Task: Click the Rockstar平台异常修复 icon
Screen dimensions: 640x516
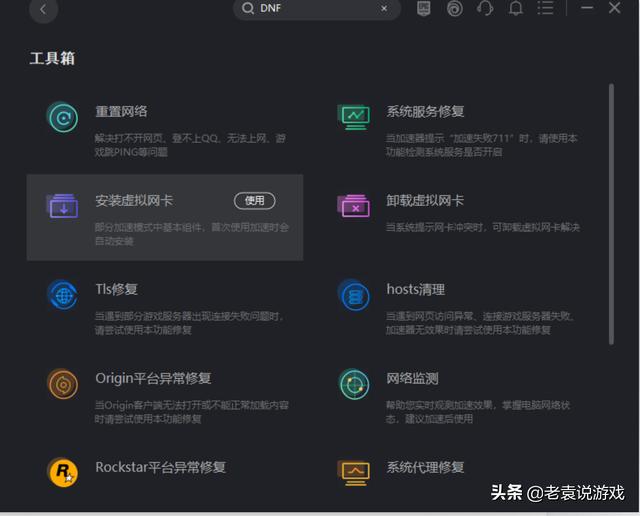Action: point(62,473)
